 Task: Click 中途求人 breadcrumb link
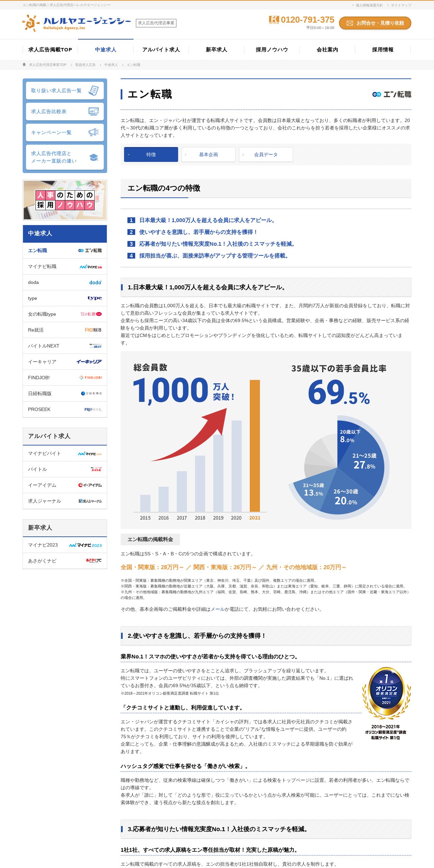pyautogui.click(x=111, y=65)
